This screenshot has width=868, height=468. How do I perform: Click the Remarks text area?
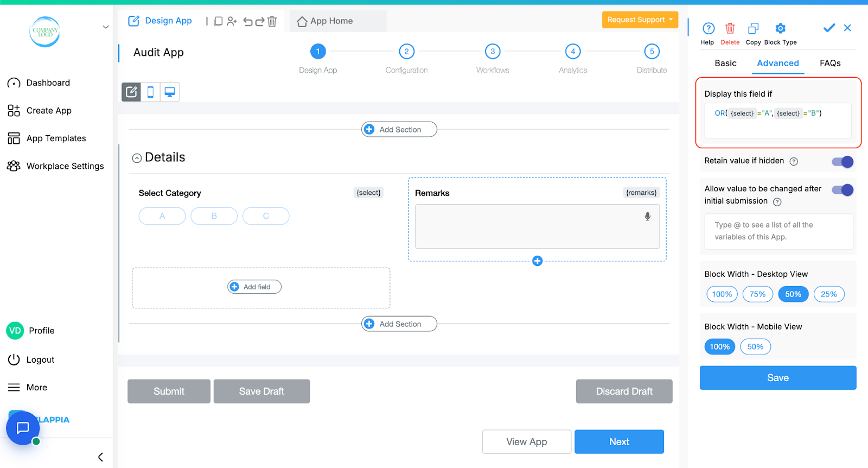537,226
